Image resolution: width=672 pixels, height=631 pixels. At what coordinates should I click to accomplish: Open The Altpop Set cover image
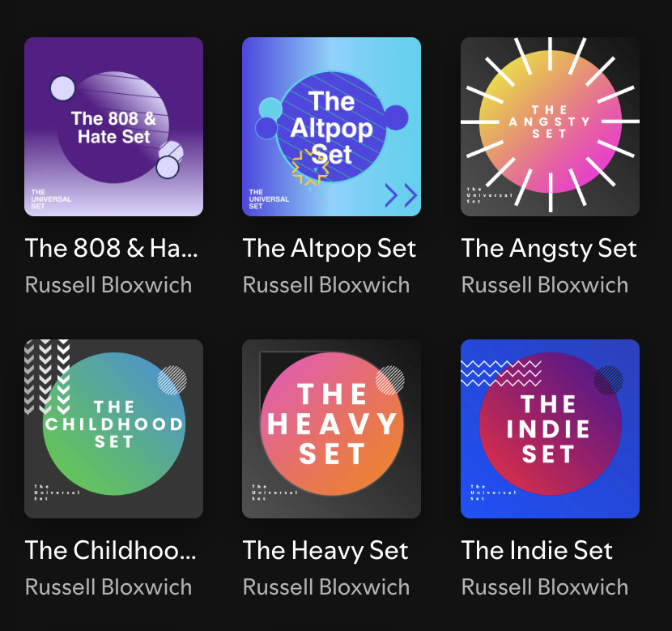(x=331, y=126)
